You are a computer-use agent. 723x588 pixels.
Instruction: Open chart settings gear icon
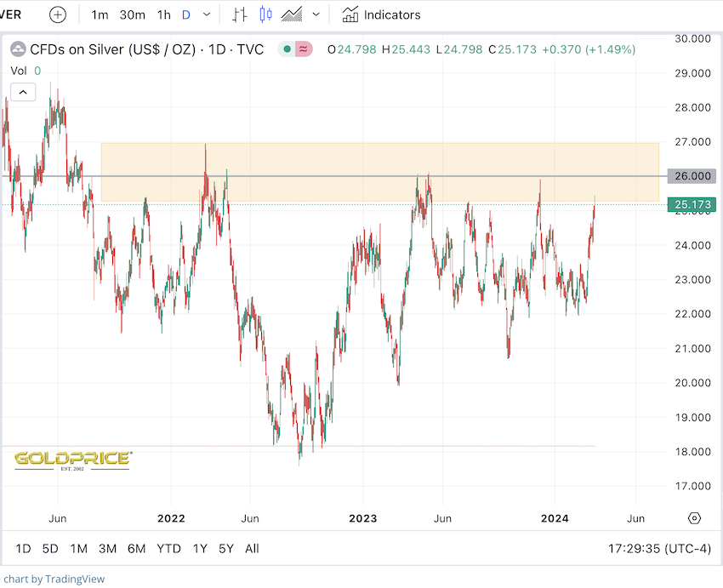694,518
